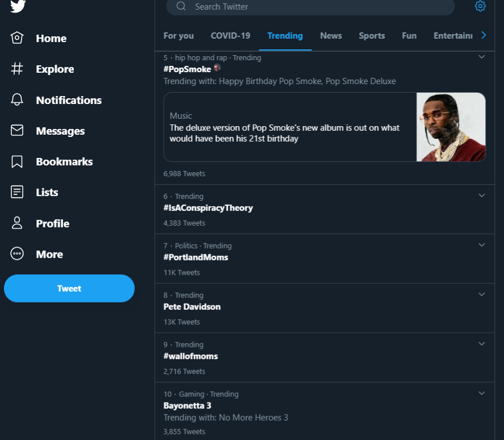This screenshot has height=440, width=504.
Task: Open the Sports trending tab
Action: (372, 35)
